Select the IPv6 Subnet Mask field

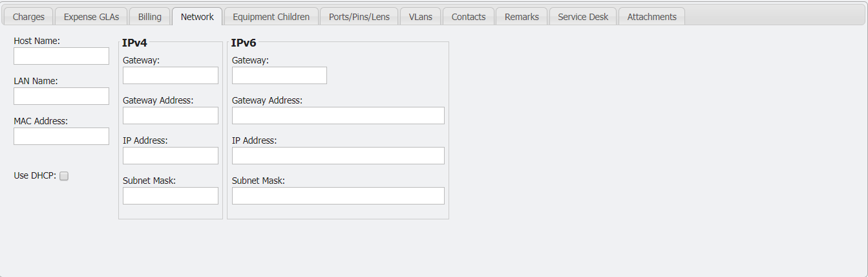coord(338,196)
